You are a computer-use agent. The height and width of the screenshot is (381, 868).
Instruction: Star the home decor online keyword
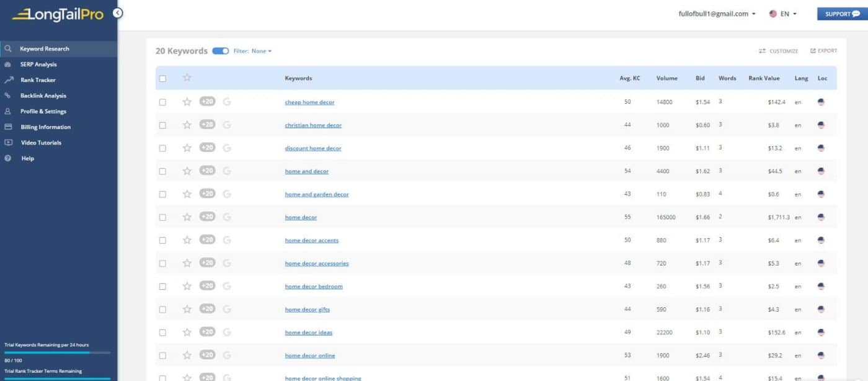(187, 355)
